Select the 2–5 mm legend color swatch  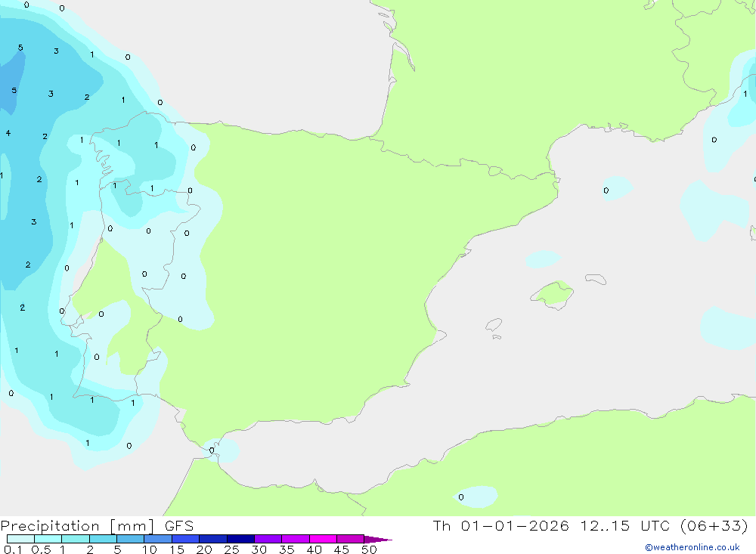[103, 539]
